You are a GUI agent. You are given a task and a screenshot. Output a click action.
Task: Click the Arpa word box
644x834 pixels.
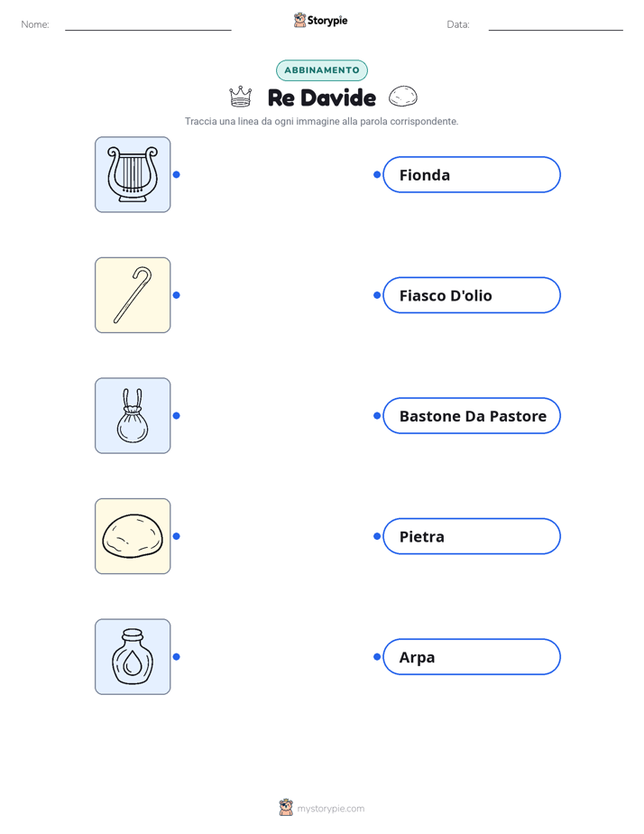point(472,656)
